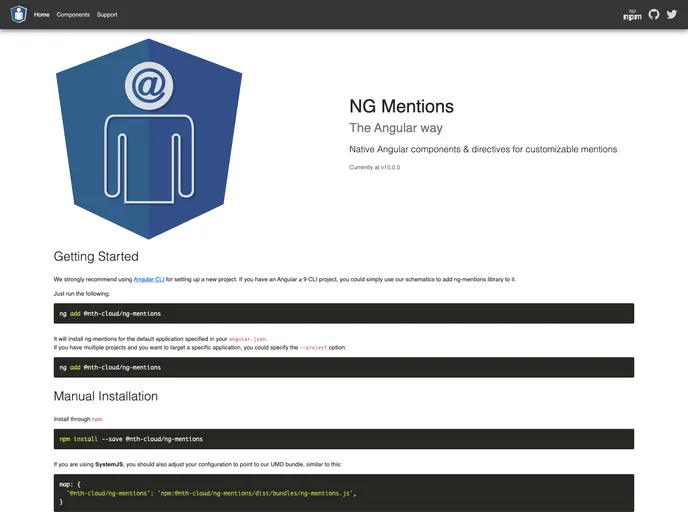688x512 pixels.
Task: Click the 'angular.json' inline code text
Action: click(x=247, y=339)
